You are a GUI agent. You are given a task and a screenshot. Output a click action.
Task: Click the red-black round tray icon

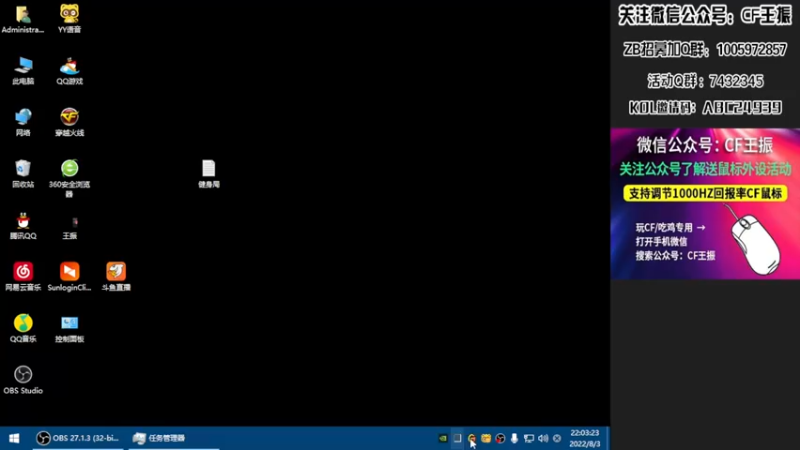[500, 438]
